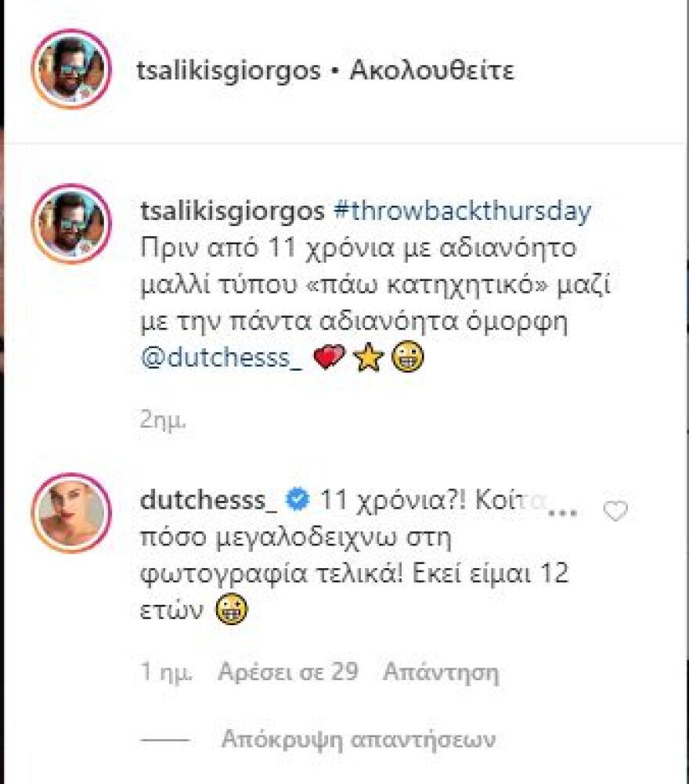689x784 pixels.
Task: Click the star emoji in caption
Action: tap(368, 357)
